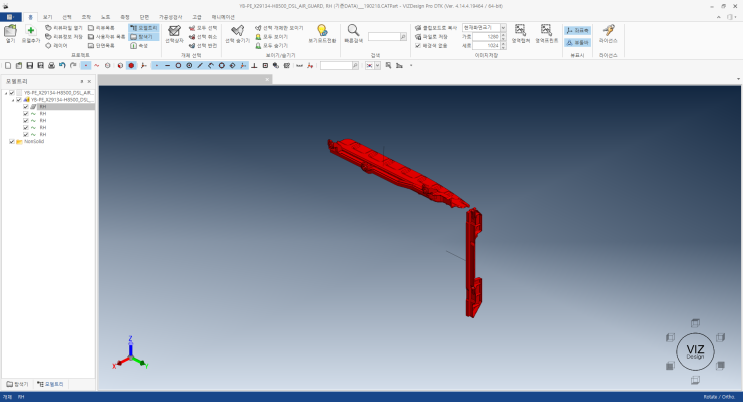This screenshot has height=402, width=743.
Task: Click the 선택 숨기기 hide-selected icon
Action: tap(237, 31)
